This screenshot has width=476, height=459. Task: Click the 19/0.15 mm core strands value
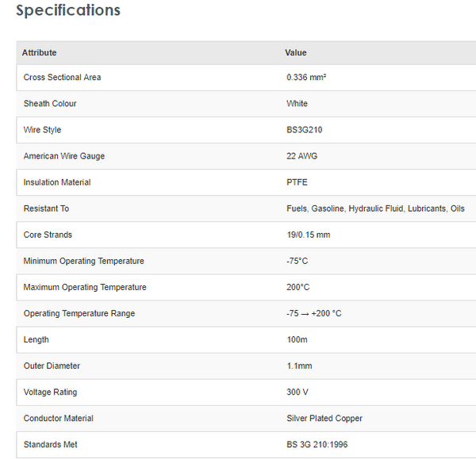pyautogui.click(x=309, y=235)
